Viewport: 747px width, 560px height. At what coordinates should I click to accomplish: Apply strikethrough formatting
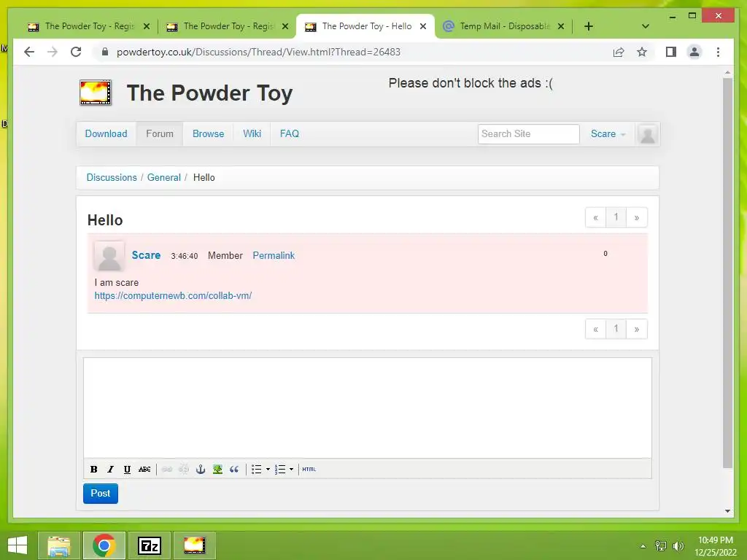click(144, 469)
